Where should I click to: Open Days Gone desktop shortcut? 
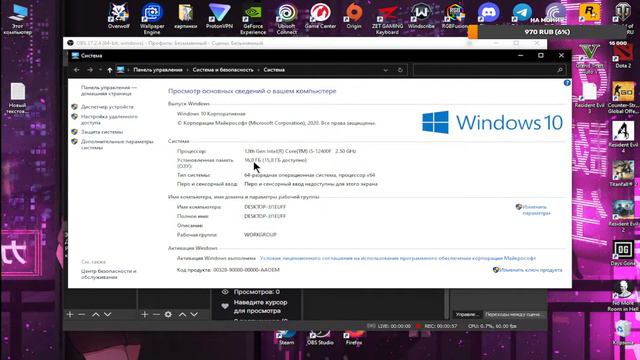623,253
